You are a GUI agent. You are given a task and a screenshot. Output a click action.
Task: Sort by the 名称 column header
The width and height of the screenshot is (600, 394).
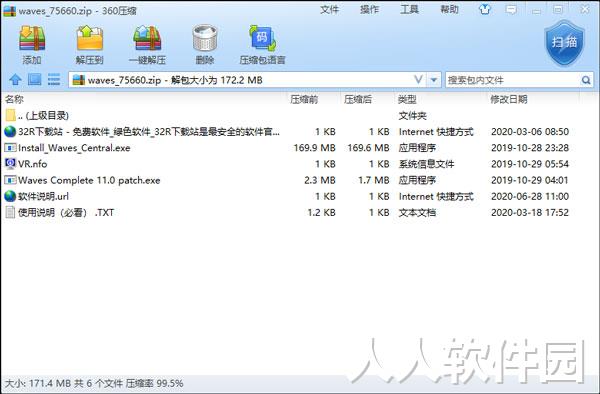click(x=15, y=99)
